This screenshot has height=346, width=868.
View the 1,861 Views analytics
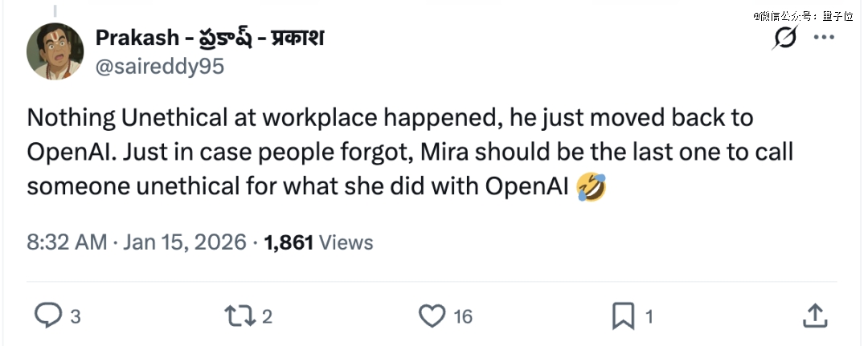click(x=318, y=242)
